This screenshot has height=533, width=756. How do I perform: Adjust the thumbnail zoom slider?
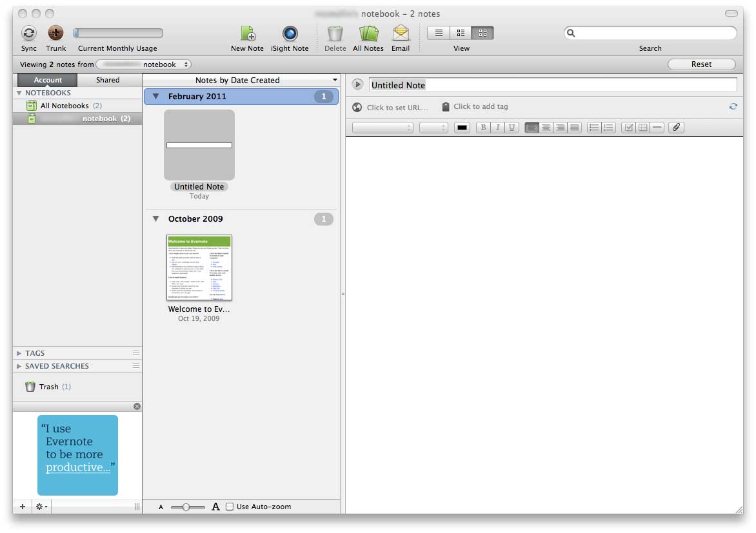pos(188,507)
